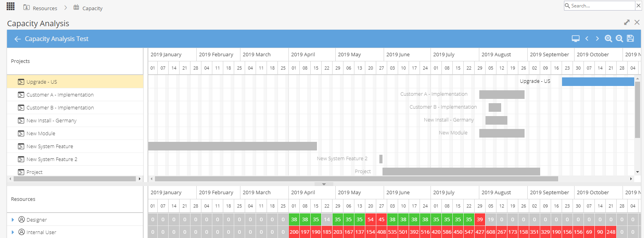
Task: Save the capacity analysis with disk icon
Action: tap(630, 38)
